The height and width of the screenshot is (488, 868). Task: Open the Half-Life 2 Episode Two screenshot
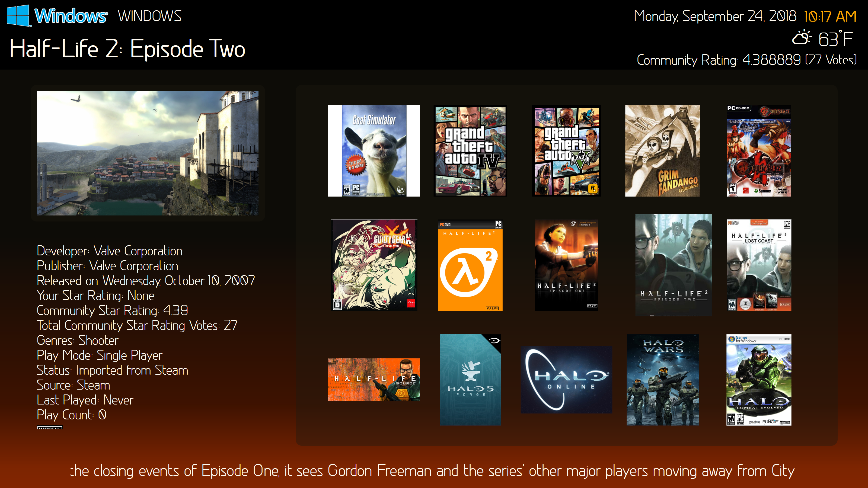pos(148,153)
